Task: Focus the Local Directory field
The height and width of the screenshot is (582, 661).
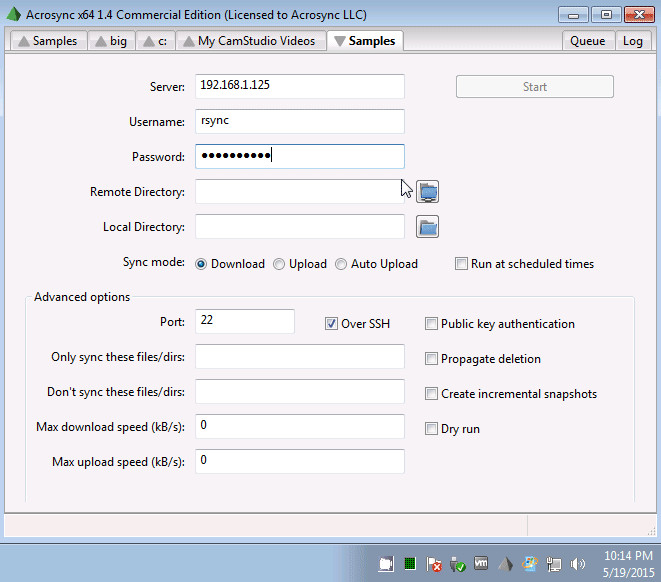Action: pos(300,226)
